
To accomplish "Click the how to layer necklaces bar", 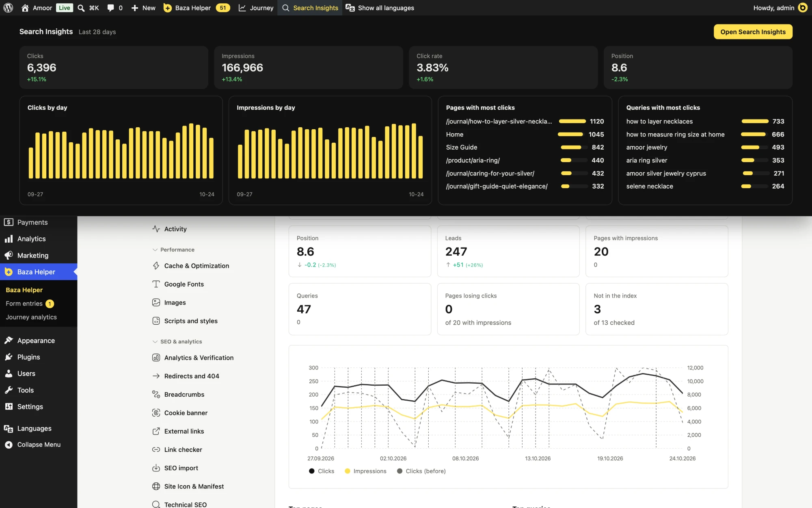I will coord(755,121).
